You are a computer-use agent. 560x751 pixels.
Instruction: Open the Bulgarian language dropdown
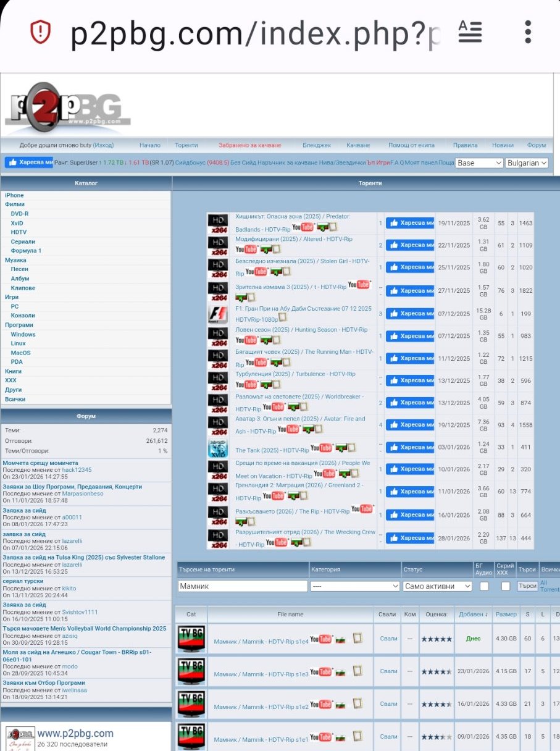[527, 163]
